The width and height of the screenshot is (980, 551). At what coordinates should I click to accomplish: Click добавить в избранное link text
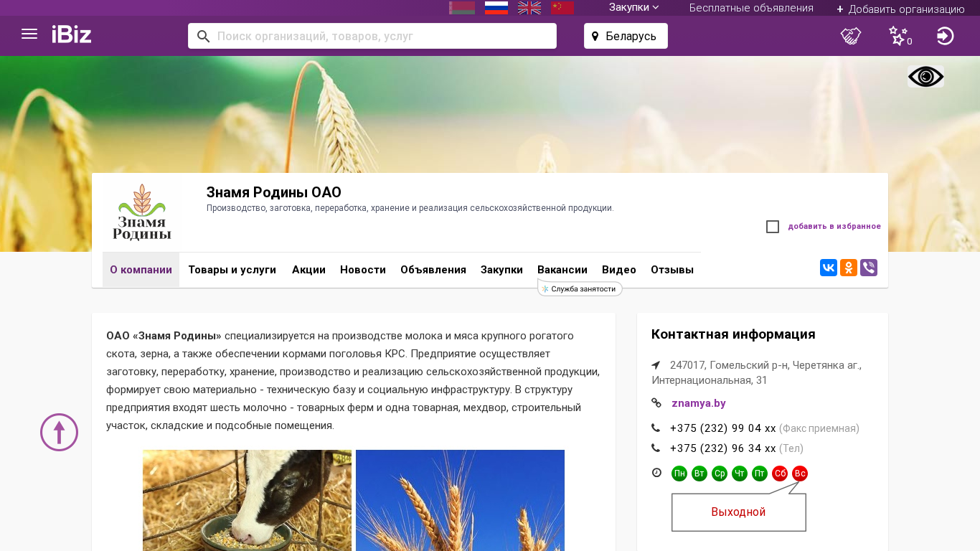[x=834, y=227]
